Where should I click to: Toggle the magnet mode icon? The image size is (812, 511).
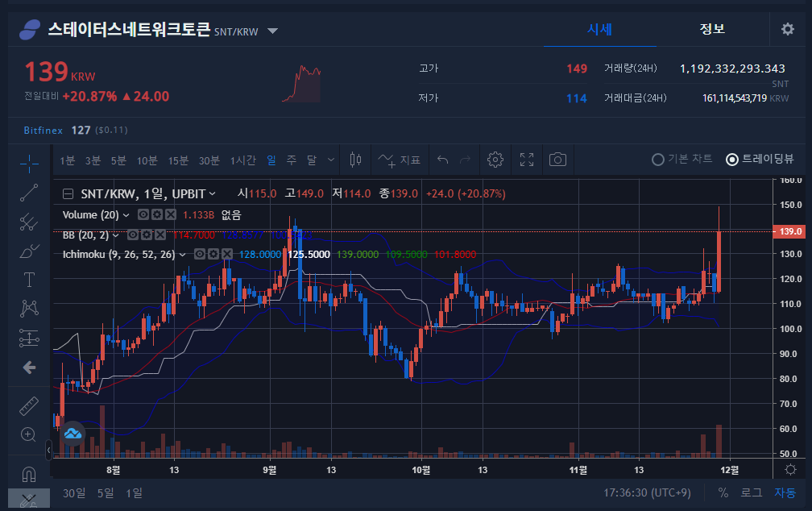(x=29, y=473)
